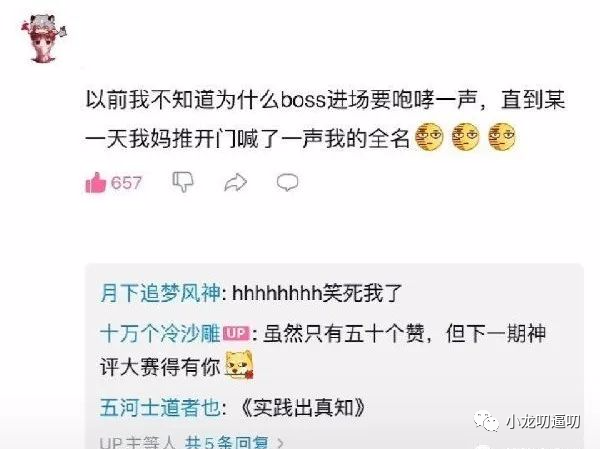Screen dimensions: 600x449
Task: Click the 小龙叨逼叨 watermark text
Action: [x=543, y=422]
